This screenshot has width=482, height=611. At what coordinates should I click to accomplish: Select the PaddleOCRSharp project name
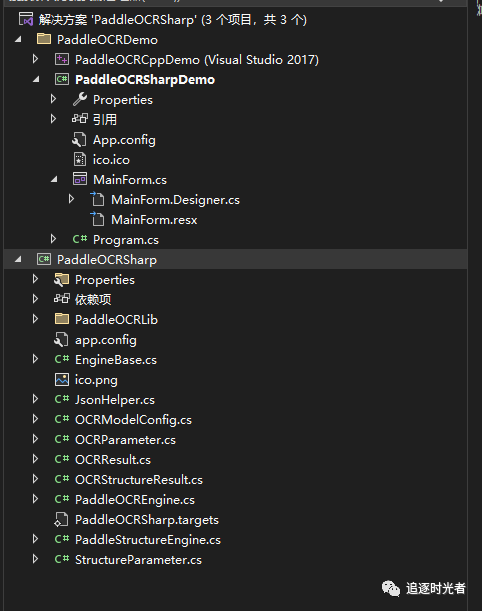point(107,260)
